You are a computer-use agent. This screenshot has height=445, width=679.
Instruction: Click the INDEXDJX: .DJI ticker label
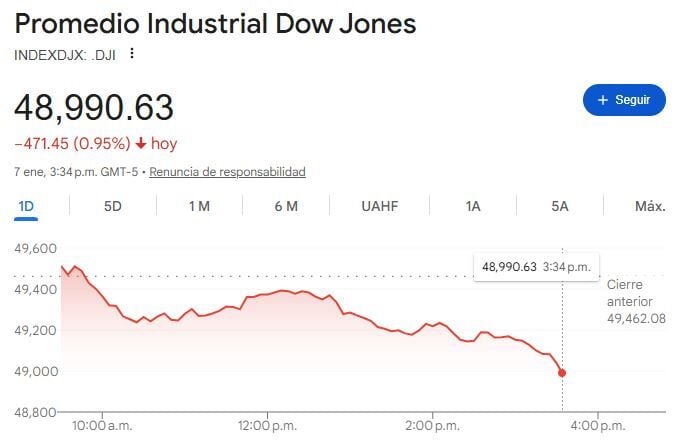(65, 54)
